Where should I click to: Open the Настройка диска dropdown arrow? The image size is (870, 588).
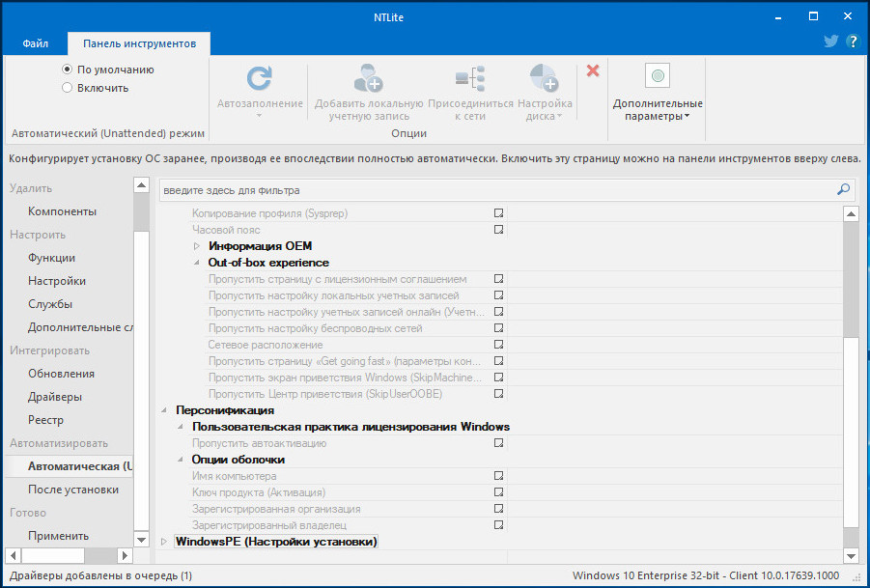click(x=559, y=117)
